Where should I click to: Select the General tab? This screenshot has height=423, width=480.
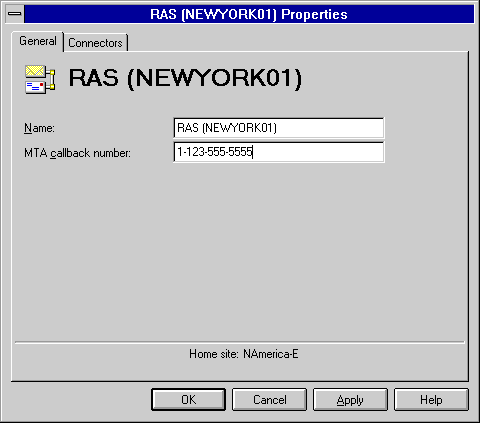click(x=38, y=41)
